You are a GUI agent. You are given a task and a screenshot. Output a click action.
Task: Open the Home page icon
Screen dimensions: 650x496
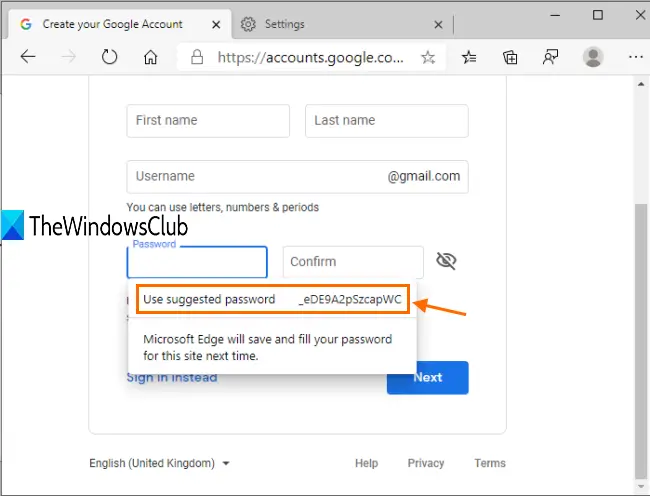click(150, 57)
